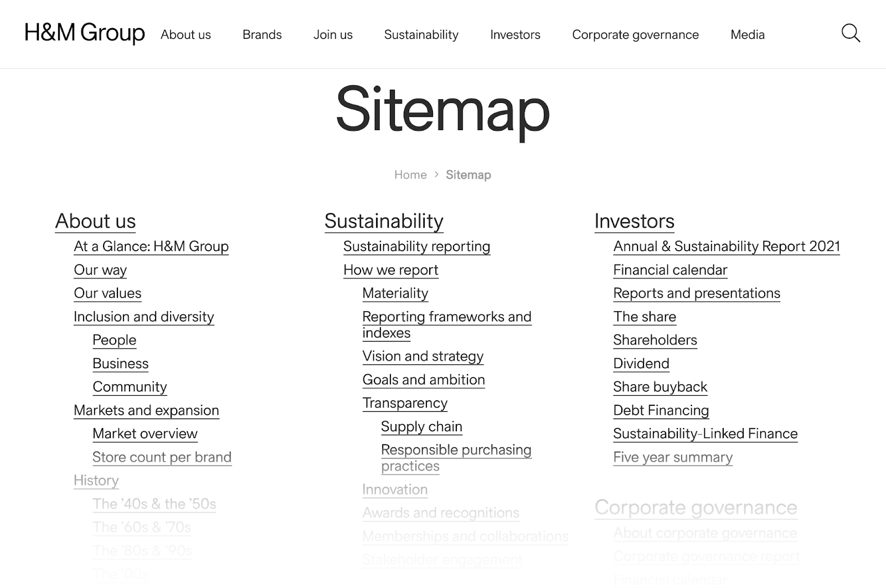This screenshot has width=886, height=588.
Task: Go to Home via the breadcrumb
Action: [410, 174]
